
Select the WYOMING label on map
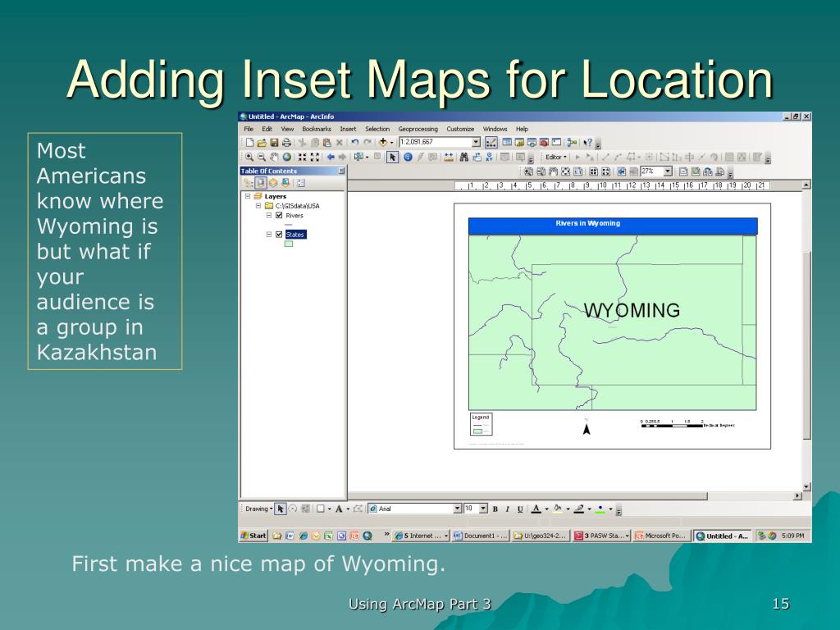pyautogui.click(x=632, y=310)
